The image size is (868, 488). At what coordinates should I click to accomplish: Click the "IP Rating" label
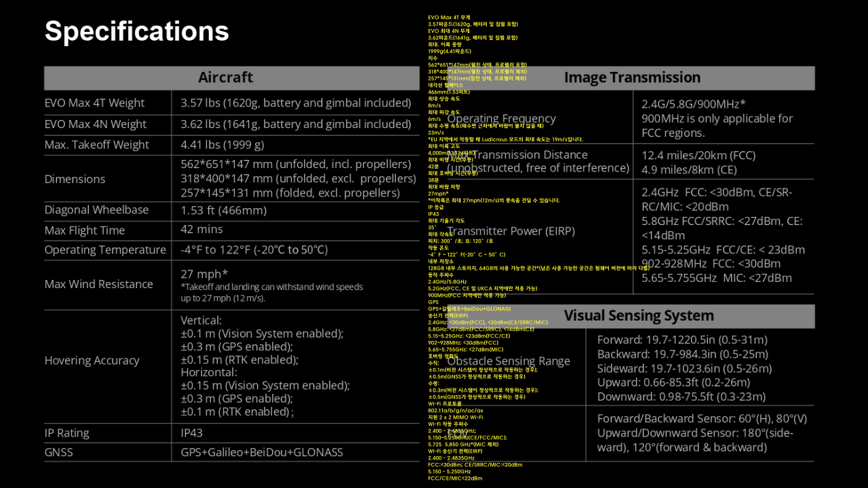click(66, 433)
